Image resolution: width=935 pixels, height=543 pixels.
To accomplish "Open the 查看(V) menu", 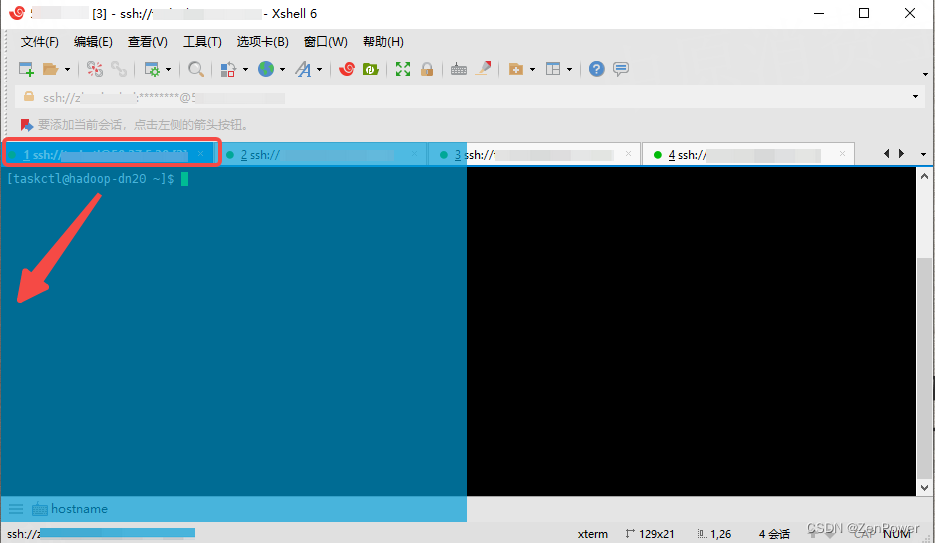I will click(x=148, y=42).
